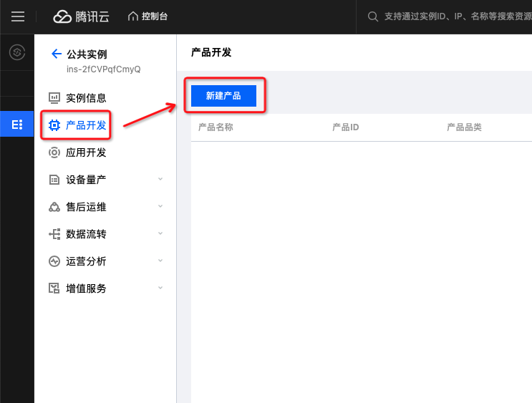This screenshot has height=403, width=532.
Task: Click the console home icon
Action: point(132,16)
